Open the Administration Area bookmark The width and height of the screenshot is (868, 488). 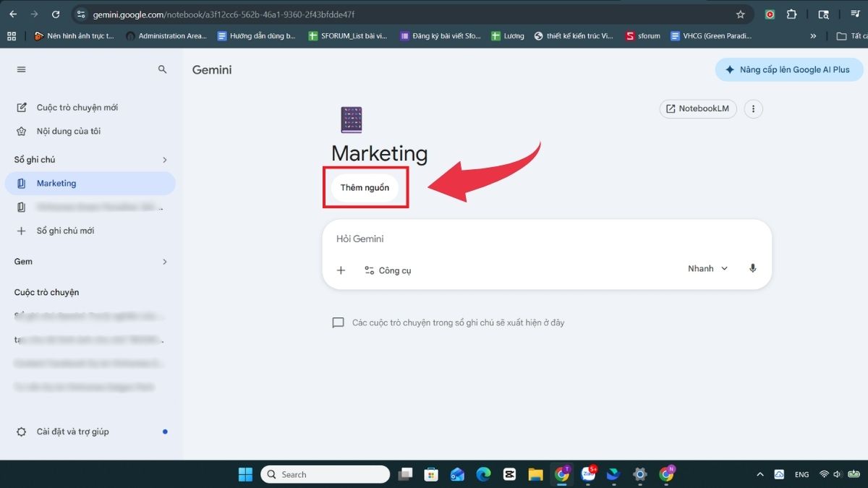click(166, 35)
